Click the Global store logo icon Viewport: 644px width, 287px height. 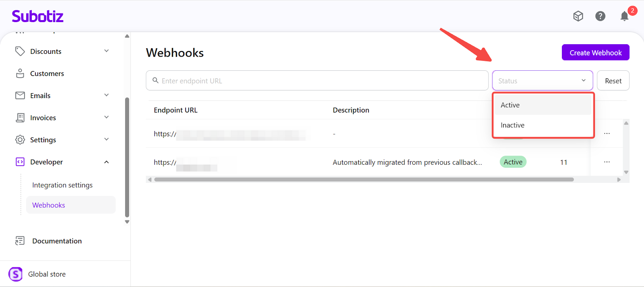16,274
